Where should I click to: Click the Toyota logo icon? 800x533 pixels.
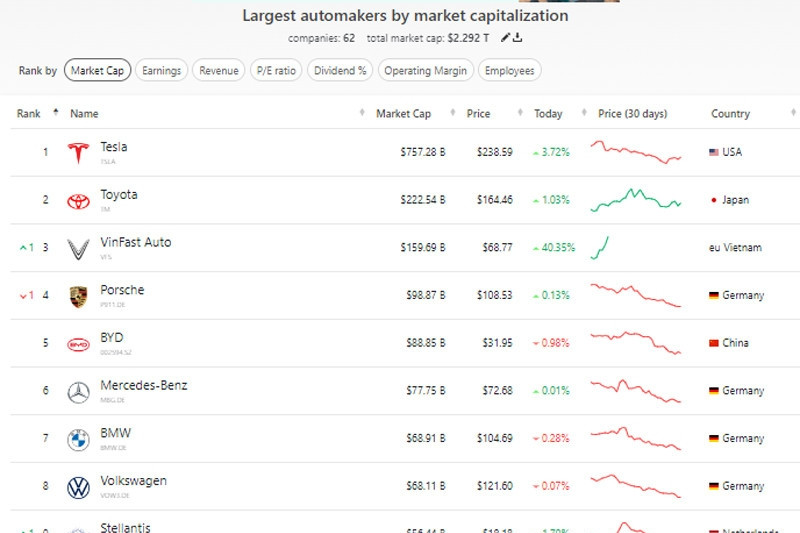(78, 201)
